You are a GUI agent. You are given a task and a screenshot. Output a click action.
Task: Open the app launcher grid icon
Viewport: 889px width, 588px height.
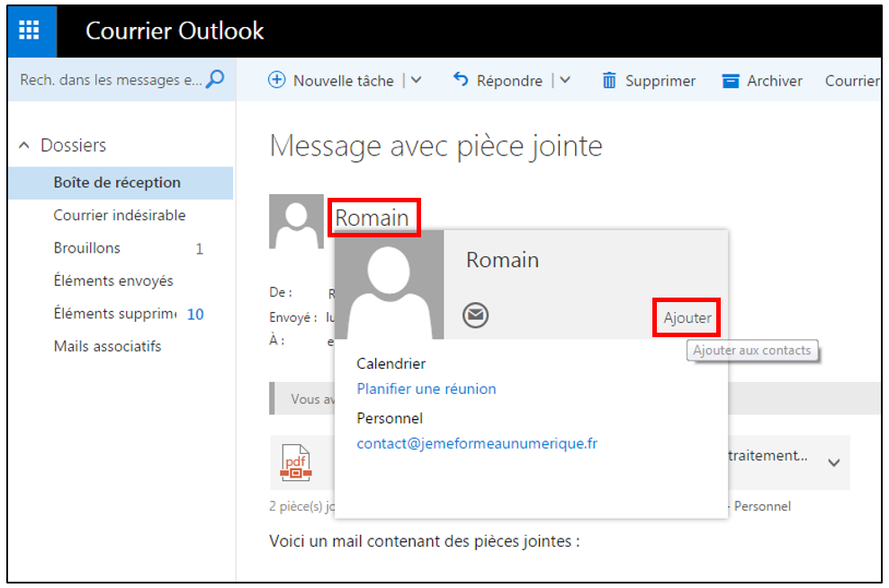point(29,30)
